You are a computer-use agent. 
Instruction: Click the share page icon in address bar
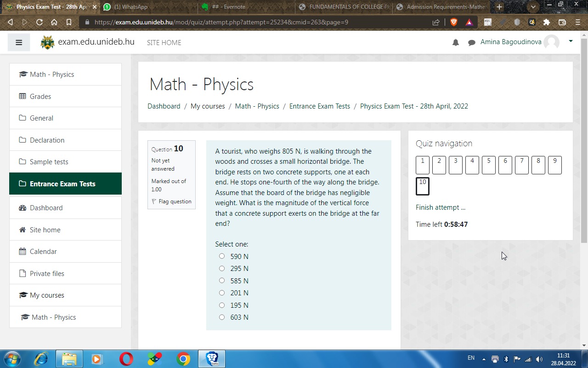click(436, 22)
